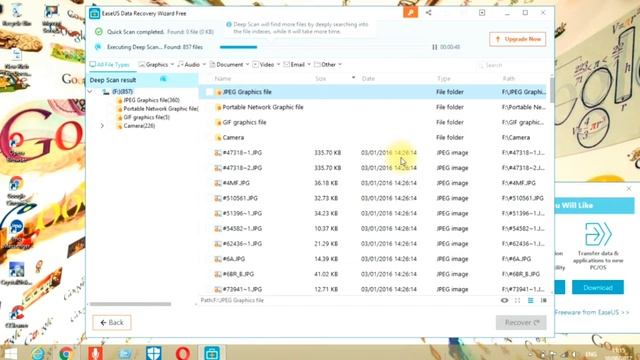This screenshot has width=640, height=360.
Task: Click the Search input field
Action: click(512, 65)
